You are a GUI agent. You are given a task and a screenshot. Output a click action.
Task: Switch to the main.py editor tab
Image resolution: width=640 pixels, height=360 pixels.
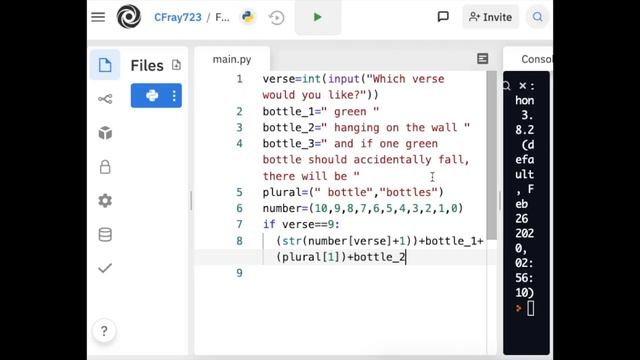pyautogui.click(x=232, y=60)
